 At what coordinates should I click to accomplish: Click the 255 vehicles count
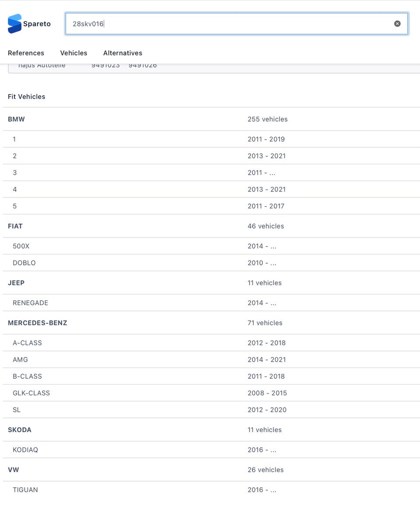tap(267, 119)
